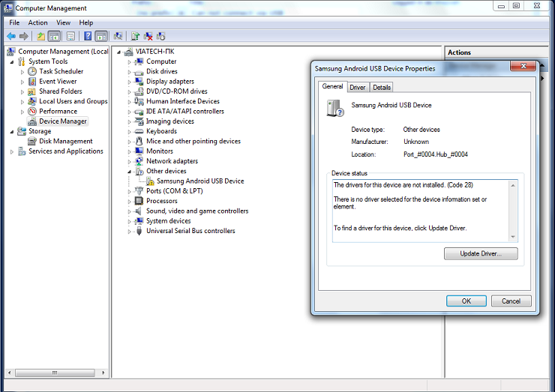Click Samsung Android USB Device warning icon
Screen dimensions: 555x392
pyautogui.click(x=151, y=181)
